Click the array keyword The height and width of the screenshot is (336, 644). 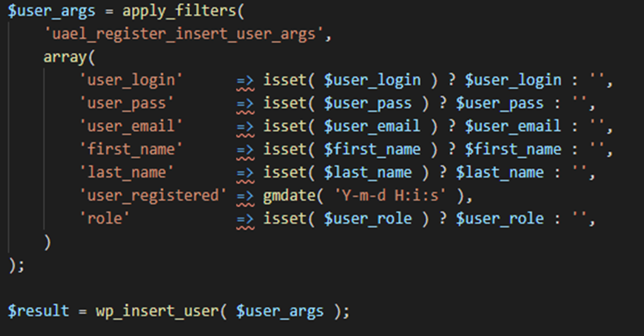pos(64,57)
